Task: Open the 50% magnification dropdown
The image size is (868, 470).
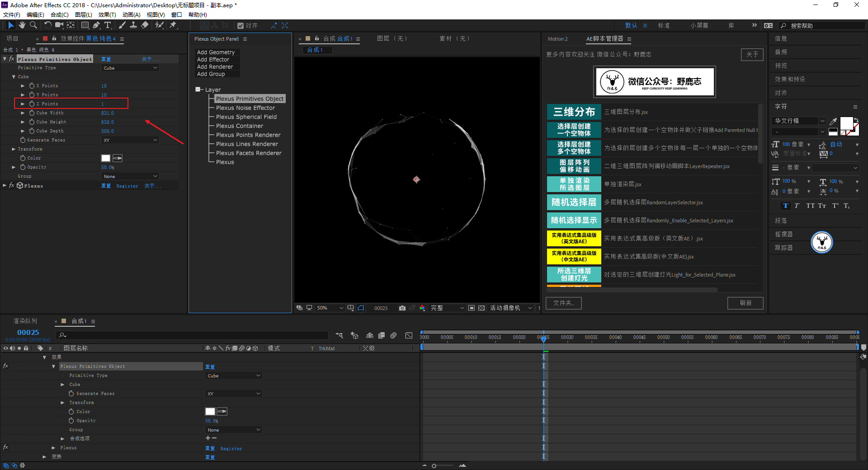Action: coord(330,308)
